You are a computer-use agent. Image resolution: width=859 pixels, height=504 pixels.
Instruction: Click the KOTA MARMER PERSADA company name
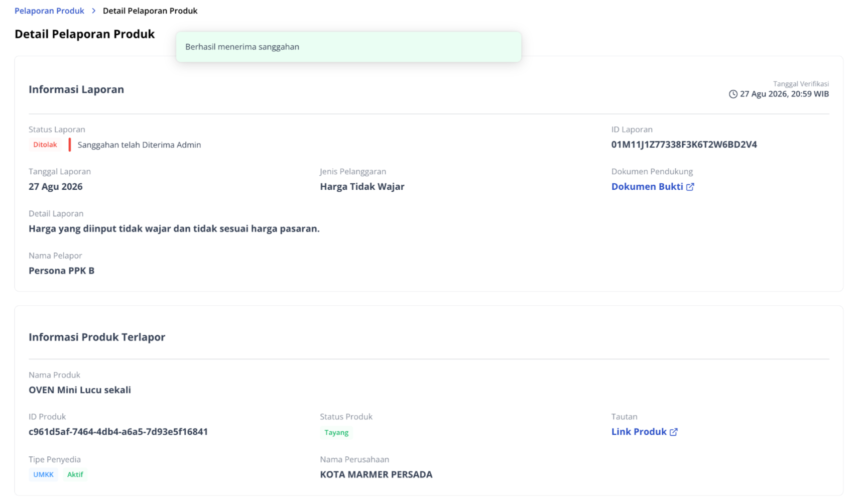376,474
